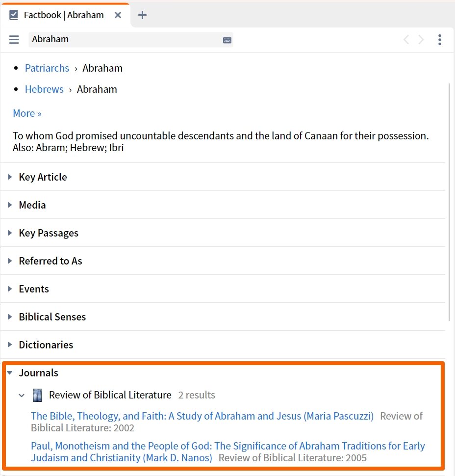This screenshot has height=476, width=455.
Task: Click the More » link
Action: [26, 113]
